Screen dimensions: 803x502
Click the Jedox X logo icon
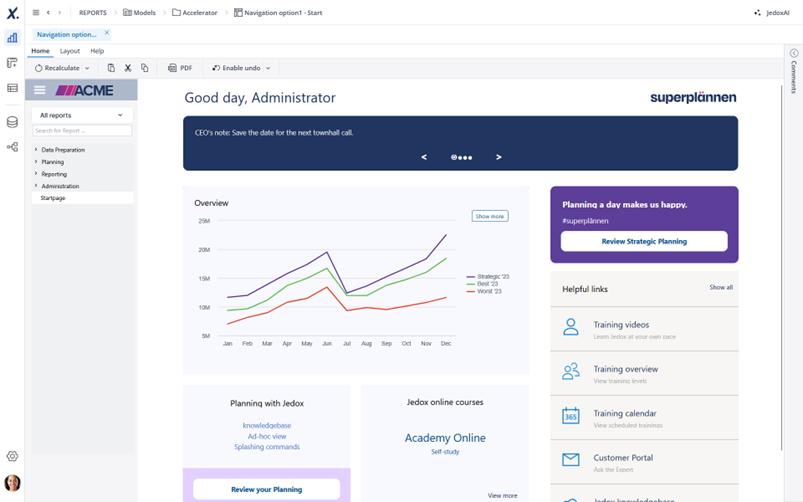click(x=12, y=13)
